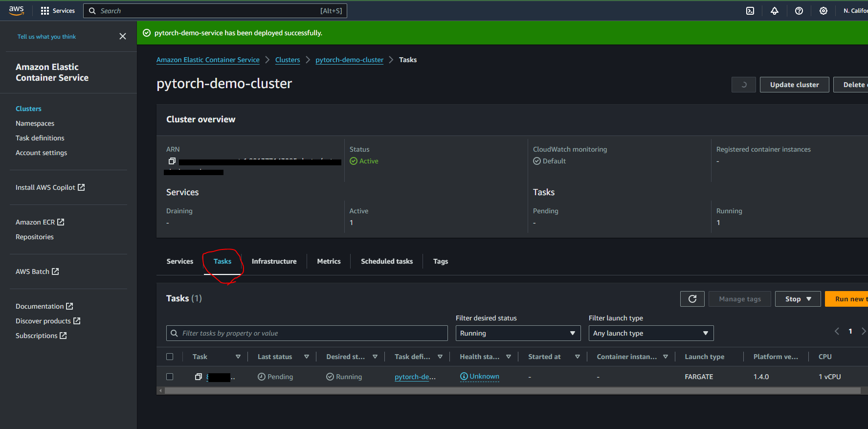Open the help question mark icon
868x429 pixels.
tap(799, 11)
